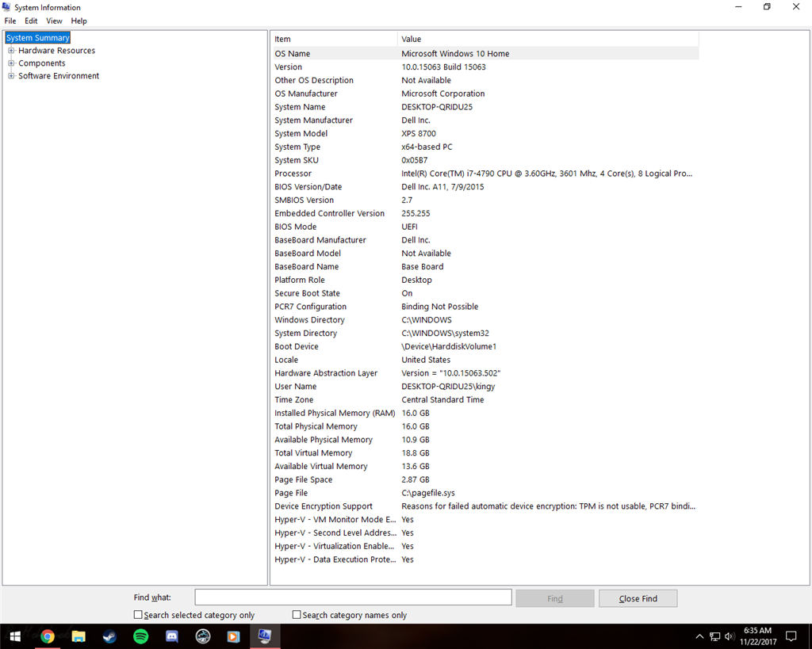Click the System Information title bar icon

tap(6, 6)
